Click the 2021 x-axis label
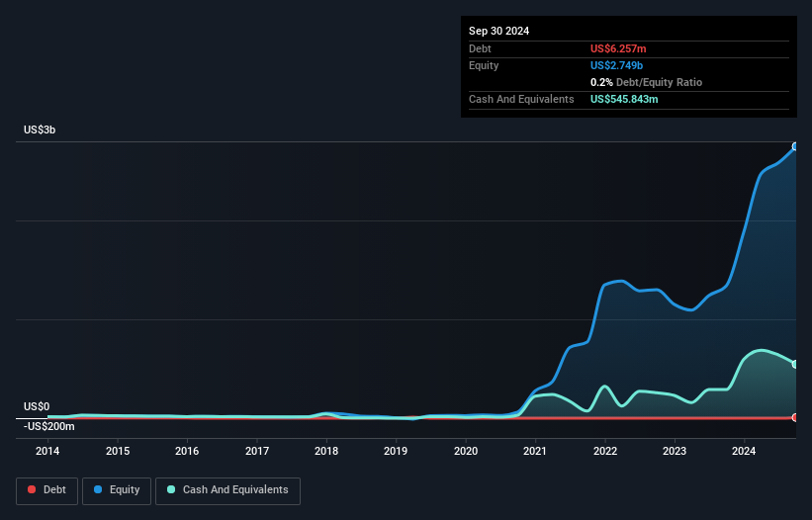This screenshot has width=812, height=520. tap(535, 451)
